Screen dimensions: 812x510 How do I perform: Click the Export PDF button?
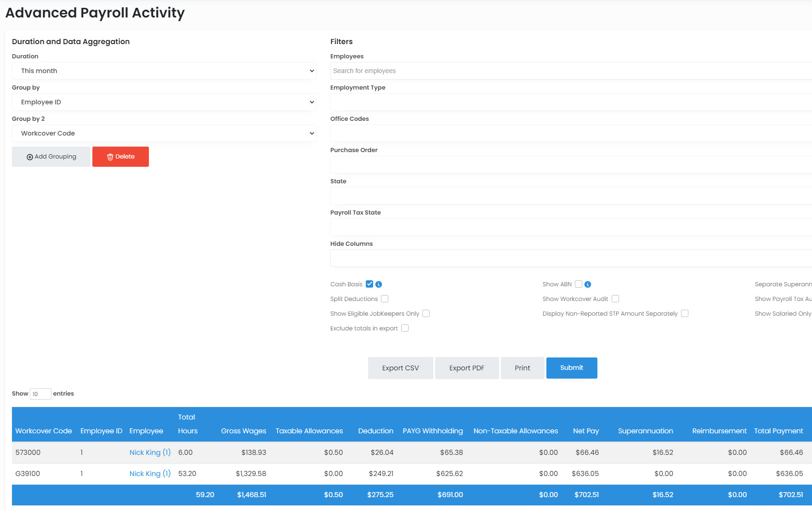466,368
